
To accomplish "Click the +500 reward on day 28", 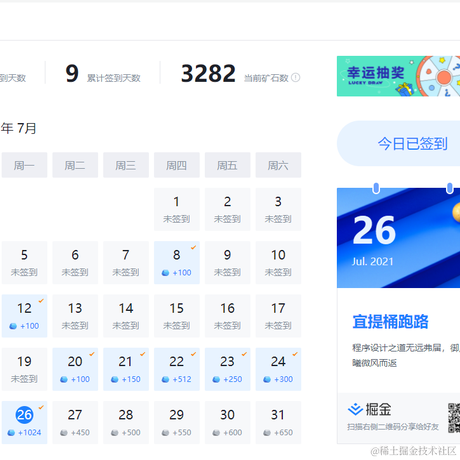I will (131, 433).
